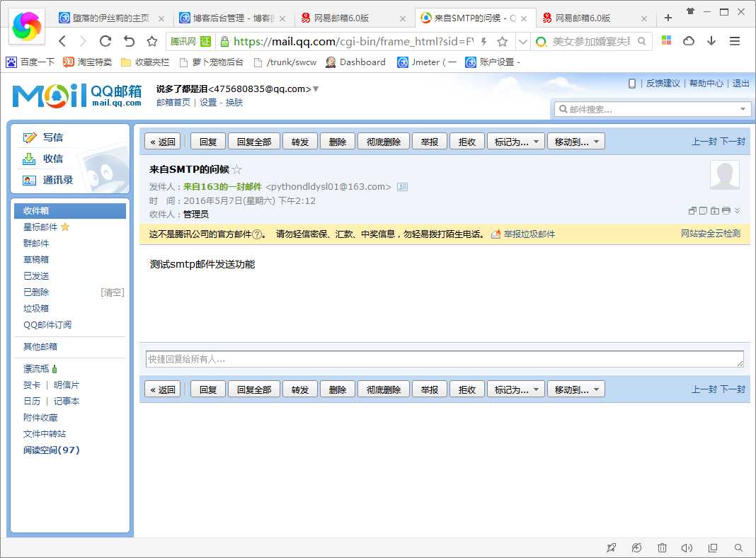
Task: Expand the account dropdown arrow after email address
Action: click(x=316, y=89)
